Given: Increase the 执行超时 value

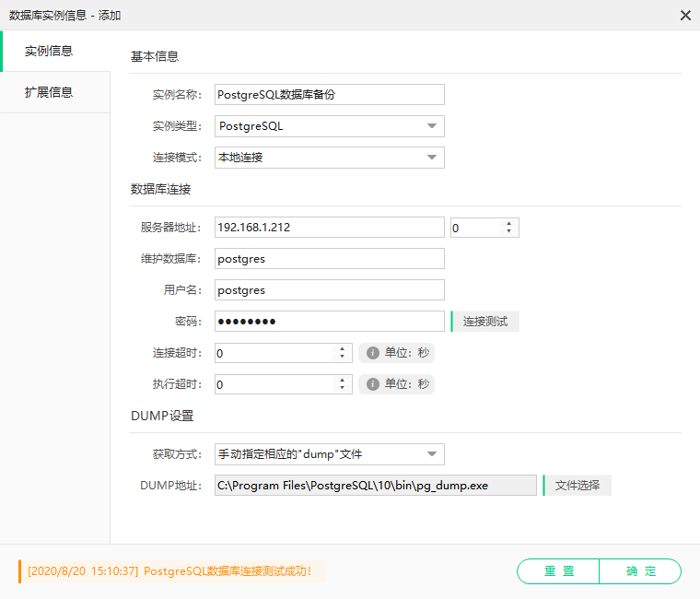Looking at the screenshot, I should pyautogui.click(x=343, y=380).
